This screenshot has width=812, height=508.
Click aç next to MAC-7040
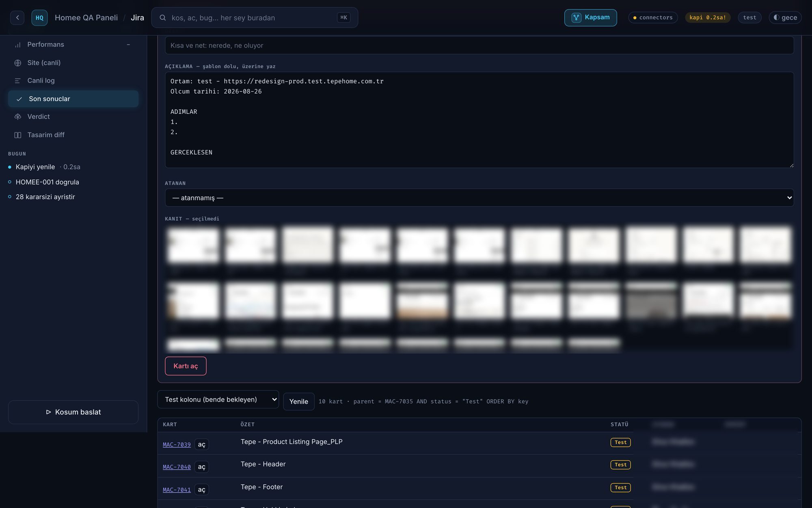[201, 467]
